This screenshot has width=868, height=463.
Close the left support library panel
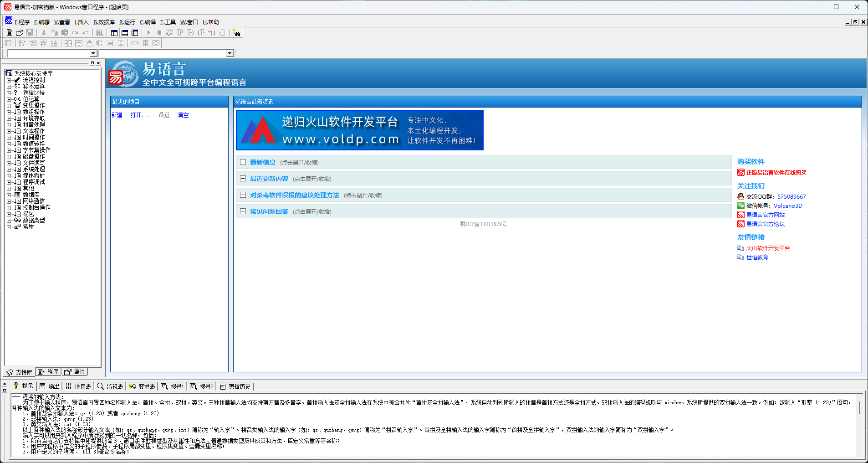98,63
